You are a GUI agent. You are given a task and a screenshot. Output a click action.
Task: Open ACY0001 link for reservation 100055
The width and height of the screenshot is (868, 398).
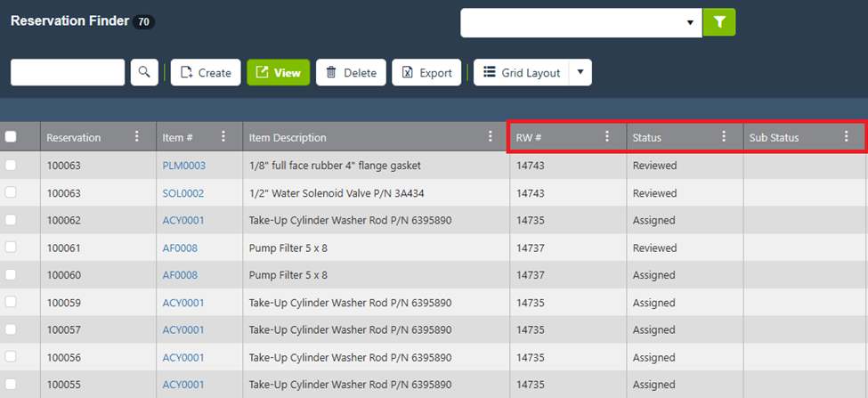183,385
